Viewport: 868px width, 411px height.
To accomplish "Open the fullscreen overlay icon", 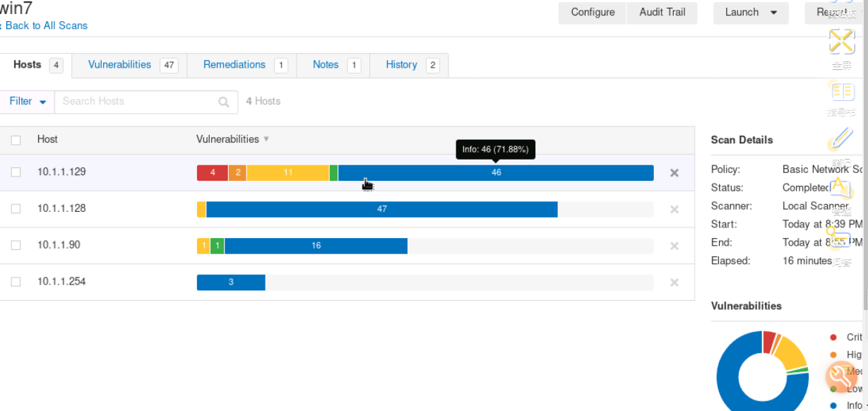I will click(841, 42).
